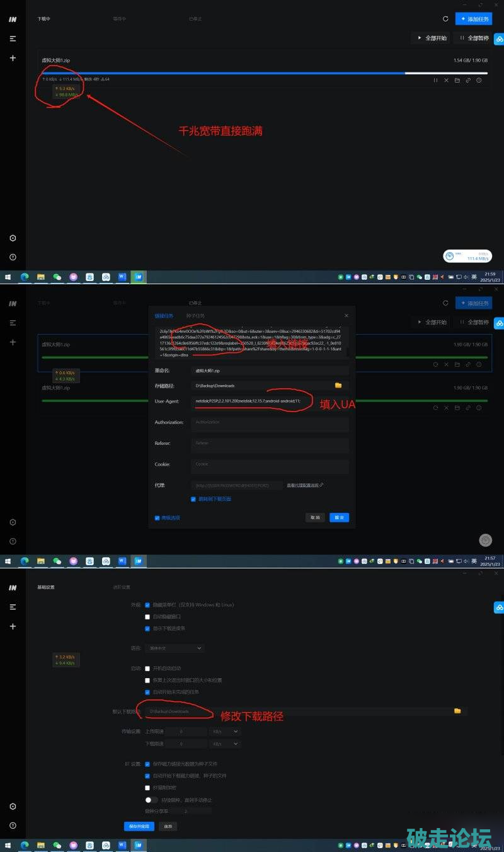Show info for the 1.54 GB downloading task
This screenshot has width=504, height=852.
click(x=479, y=80)
